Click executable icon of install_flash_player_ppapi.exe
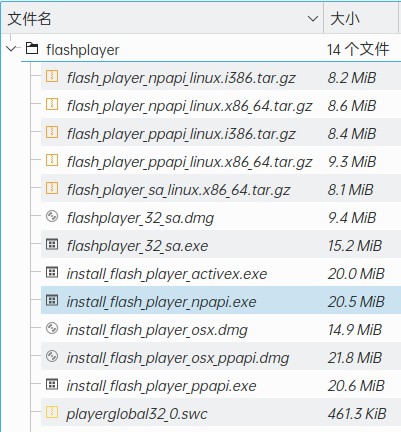 coord(52,385)
